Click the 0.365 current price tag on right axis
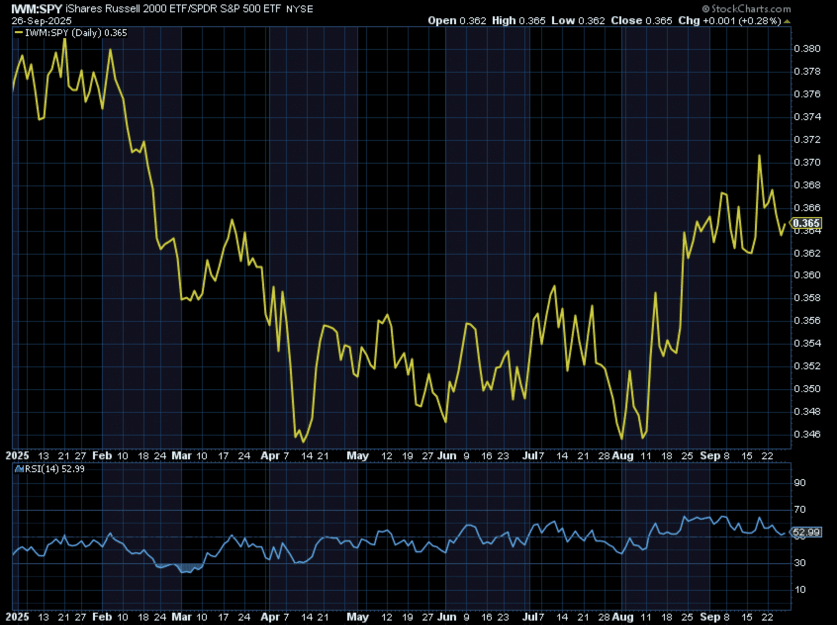 point(806,223)
